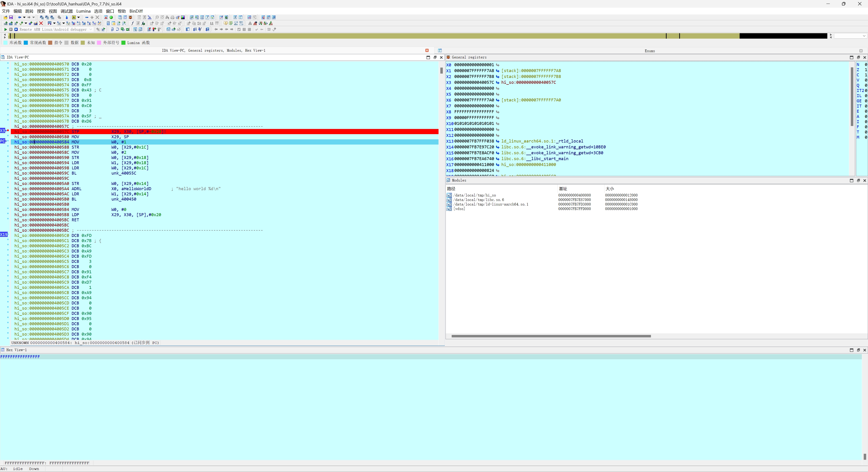
Task: Jump using the arrow next to register X13
Action: (498, 141)
